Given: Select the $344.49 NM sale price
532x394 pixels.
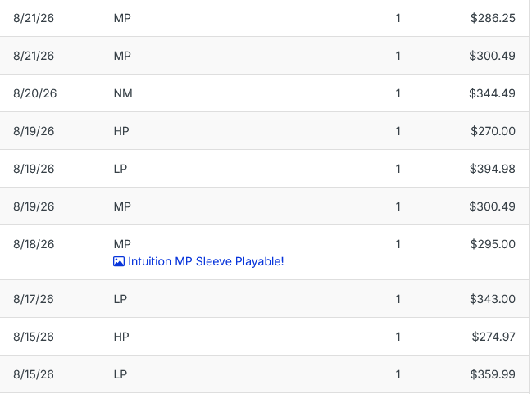Looking at the screenshot, I should pos(492,93).
